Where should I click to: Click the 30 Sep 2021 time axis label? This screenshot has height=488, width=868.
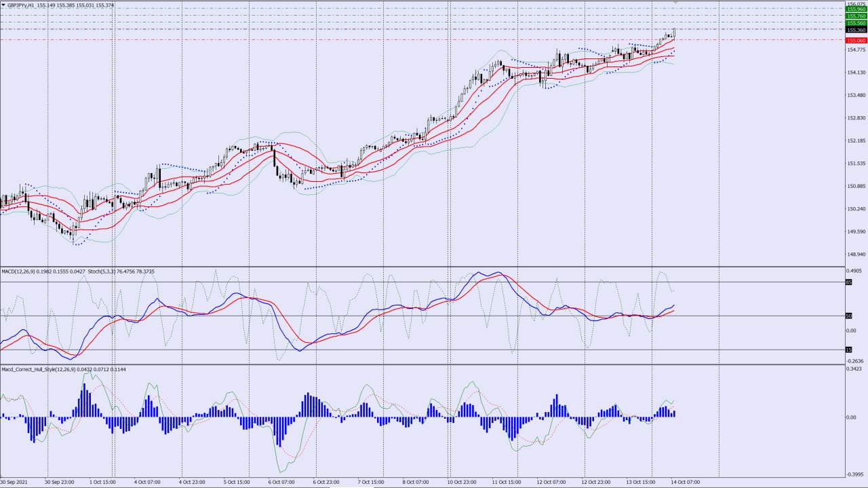pos(13,482)
